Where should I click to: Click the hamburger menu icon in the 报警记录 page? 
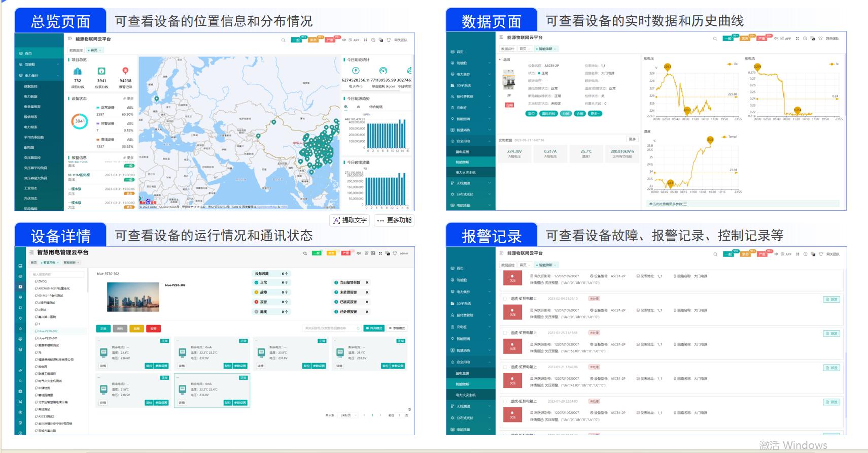tap(501, 252)
